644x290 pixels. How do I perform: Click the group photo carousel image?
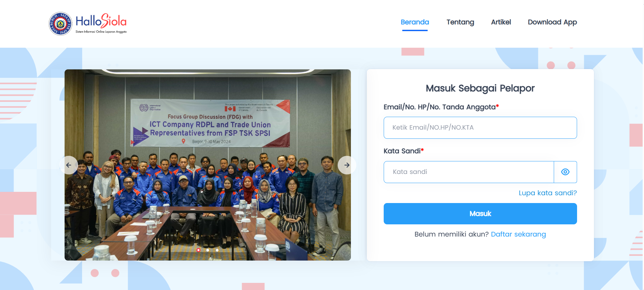[208, 165]
